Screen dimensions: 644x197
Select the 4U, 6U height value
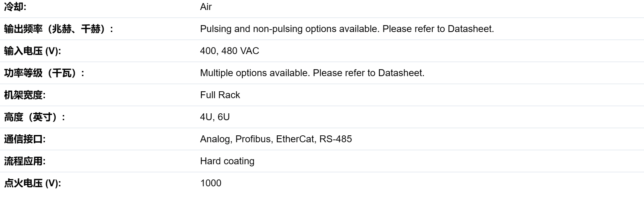click(215, 117)
